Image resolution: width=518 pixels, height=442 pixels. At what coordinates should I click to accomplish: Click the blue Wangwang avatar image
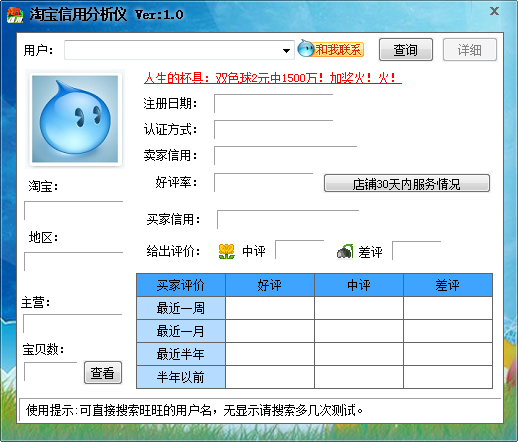(x=75, y=119)
